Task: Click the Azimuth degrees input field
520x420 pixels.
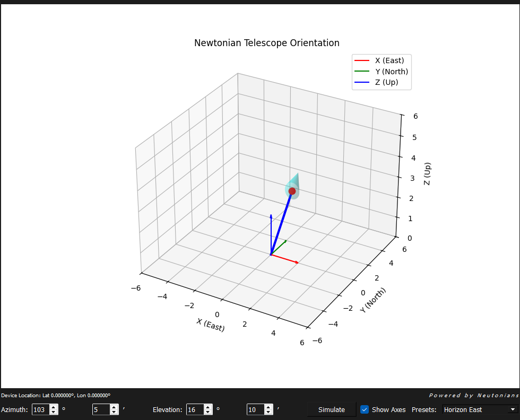Action: tap(40, 409)
